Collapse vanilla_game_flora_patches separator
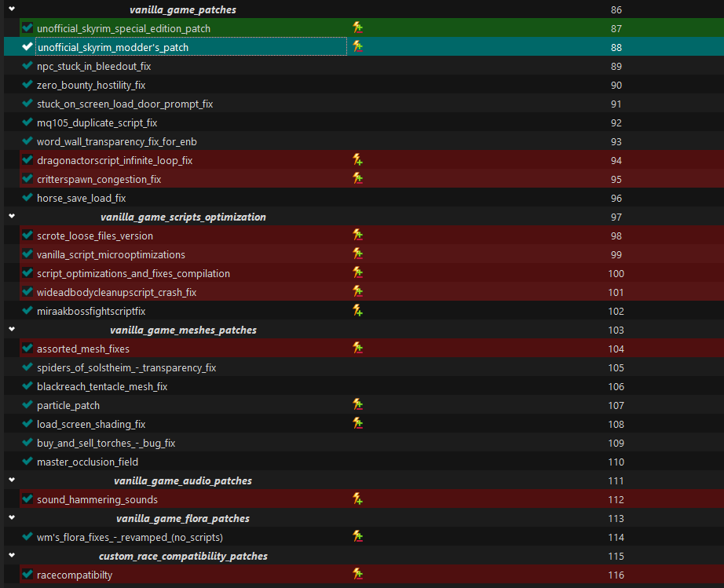This screenshot has width=724, height=588. [12, 517]
